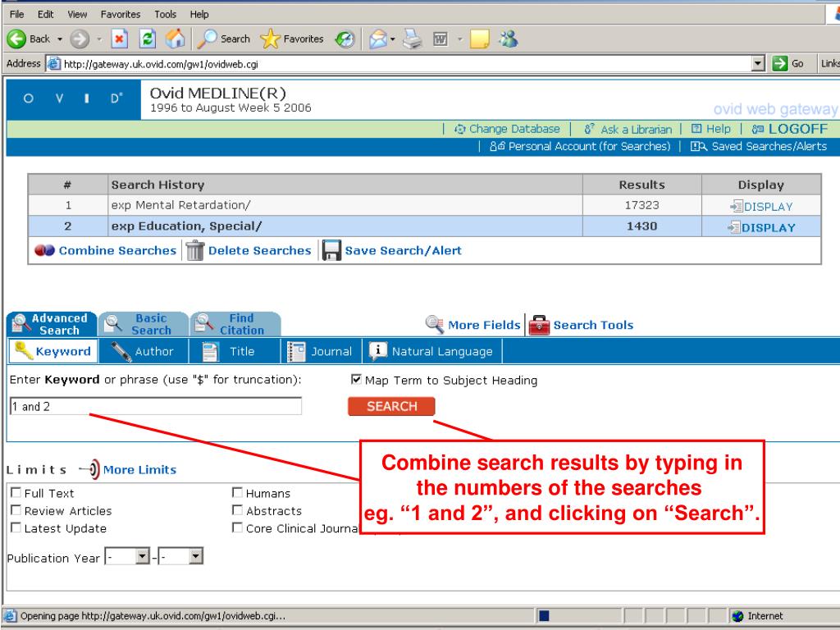This screenshot has height=630, width=840.
Task: Click the Print icon in toolbar
Action: 413,39
